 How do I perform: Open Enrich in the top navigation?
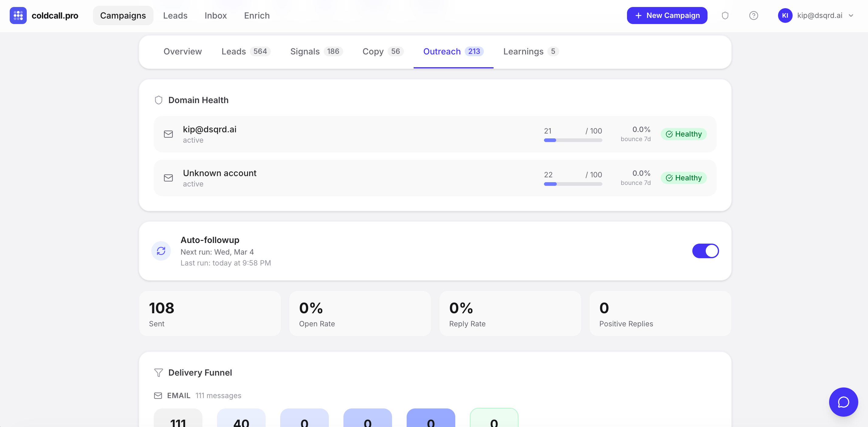click(257, 16)
